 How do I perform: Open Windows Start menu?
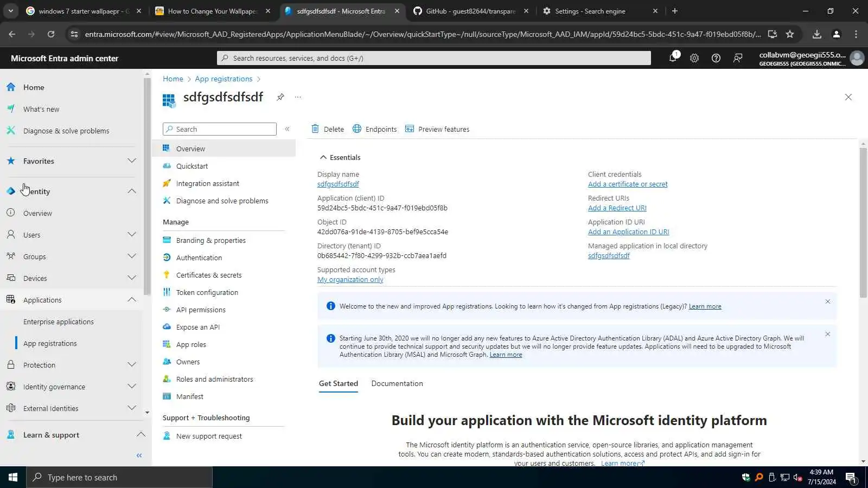pos(13,477)
